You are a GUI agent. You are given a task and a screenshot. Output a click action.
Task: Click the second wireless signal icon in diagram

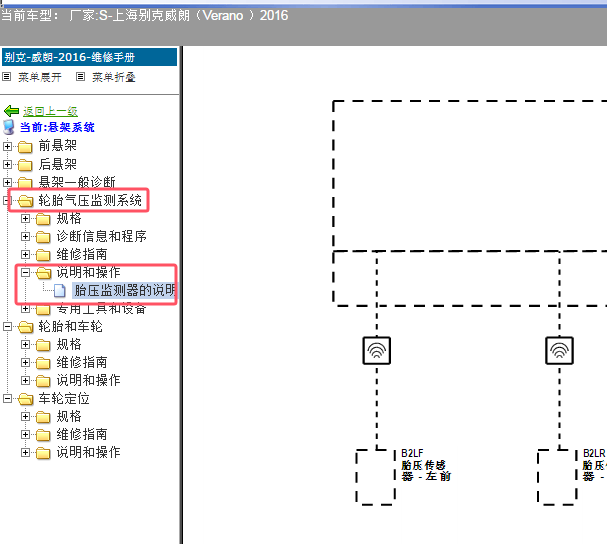click(559, 350)
